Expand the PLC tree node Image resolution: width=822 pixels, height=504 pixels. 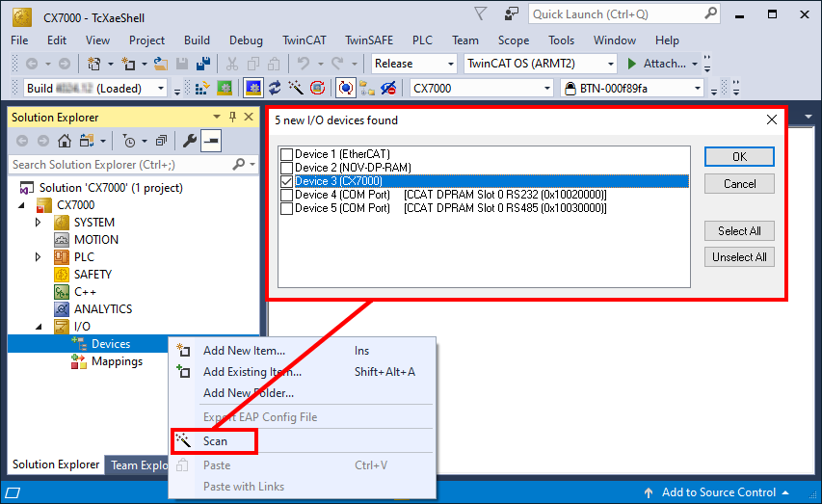pyautogui.click(x=38, y=257)
